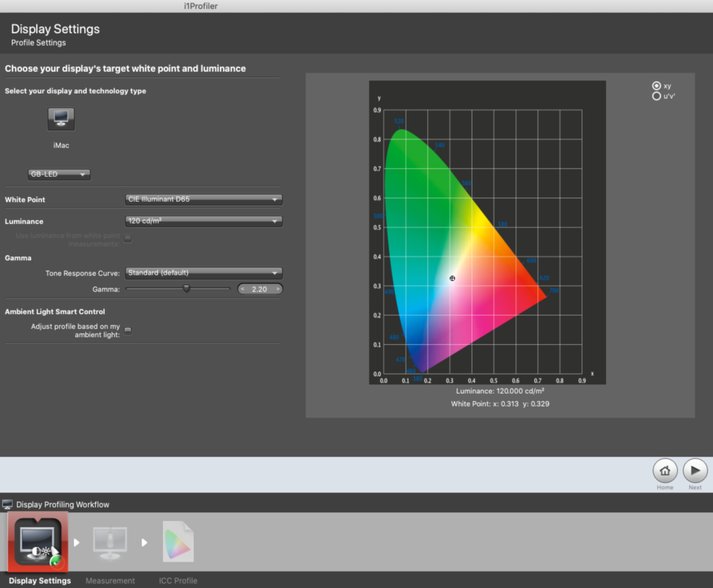
Task: Decrease gamma value with left stepper arrow
Action: point(242,289)
